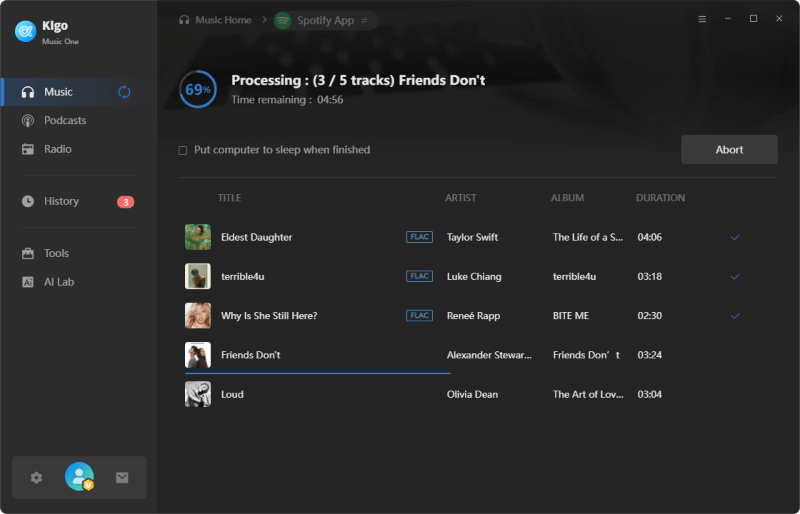The width and height of the screenshot is (800, 514).
Task: Click checkmark on Why Is She Still Here? row
Action: pyautogui.click(x=735, y=316)
